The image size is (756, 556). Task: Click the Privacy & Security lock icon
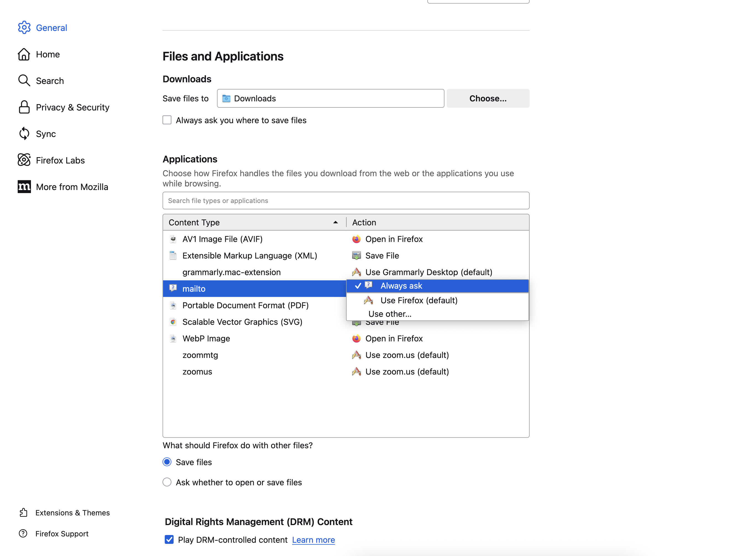(x=24, y=107)
